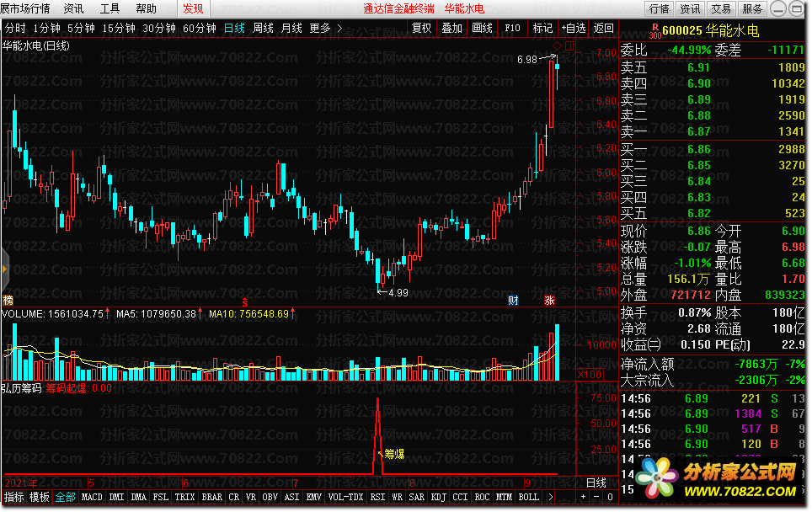Open F10 company info
Screen dimensions: 812x512
(512, 29)
